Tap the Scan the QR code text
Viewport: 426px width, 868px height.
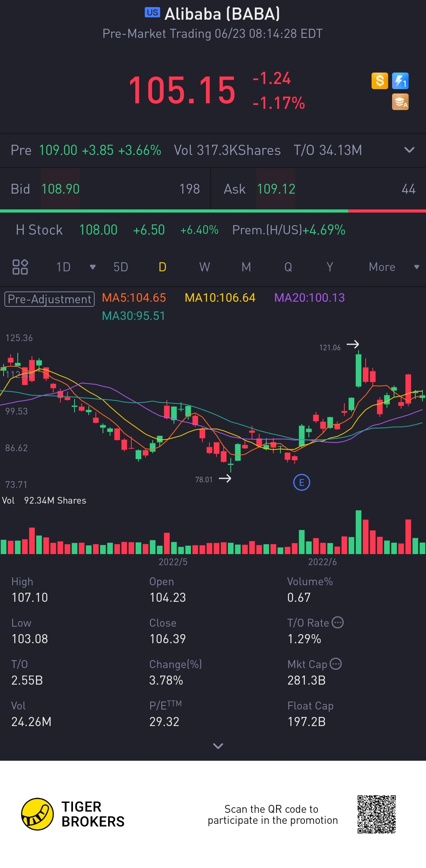[x=273, y=815]
